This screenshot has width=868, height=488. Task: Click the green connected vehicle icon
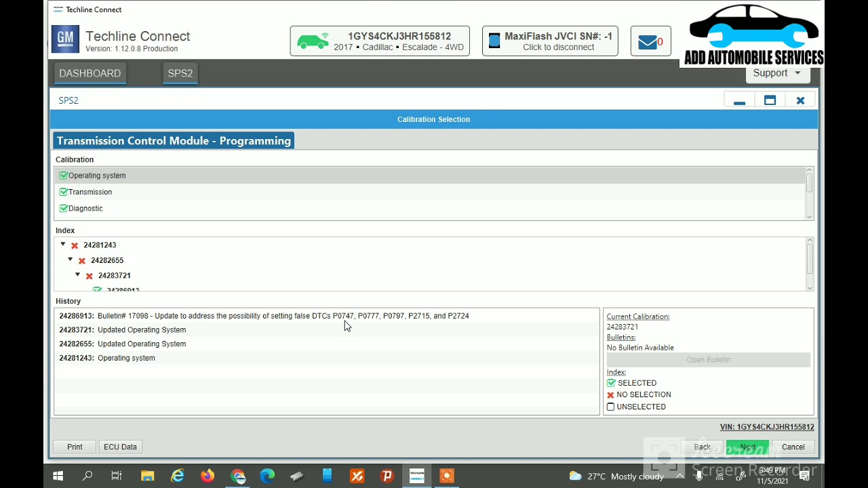coord(313,41)
